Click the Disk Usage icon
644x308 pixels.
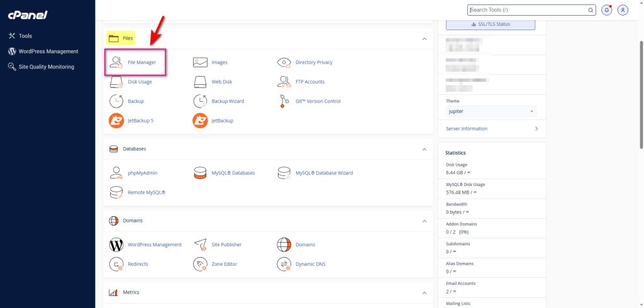[116, 82]
